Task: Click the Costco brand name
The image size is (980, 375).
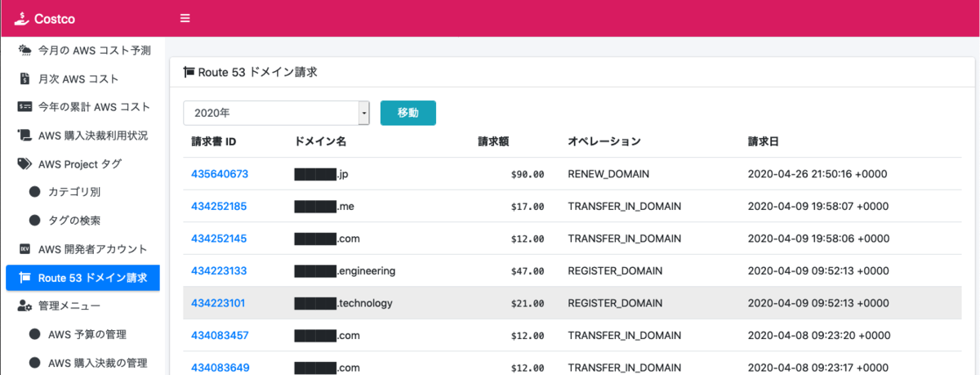Action: pos(56,18)
